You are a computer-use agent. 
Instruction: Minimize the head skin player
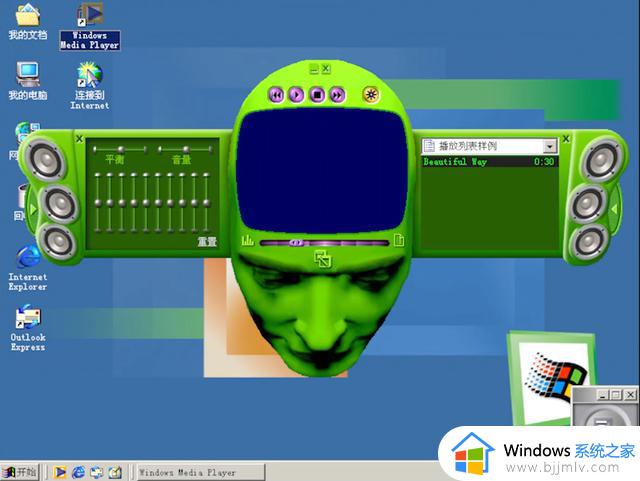coord(313,69)
